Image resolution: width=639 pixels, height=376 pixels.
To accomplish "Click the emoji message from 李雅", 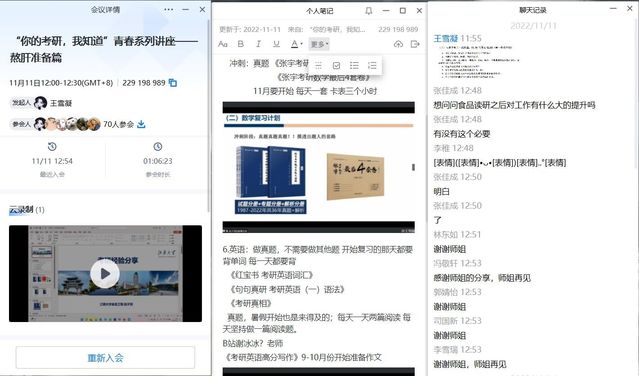I will point(500,163).
